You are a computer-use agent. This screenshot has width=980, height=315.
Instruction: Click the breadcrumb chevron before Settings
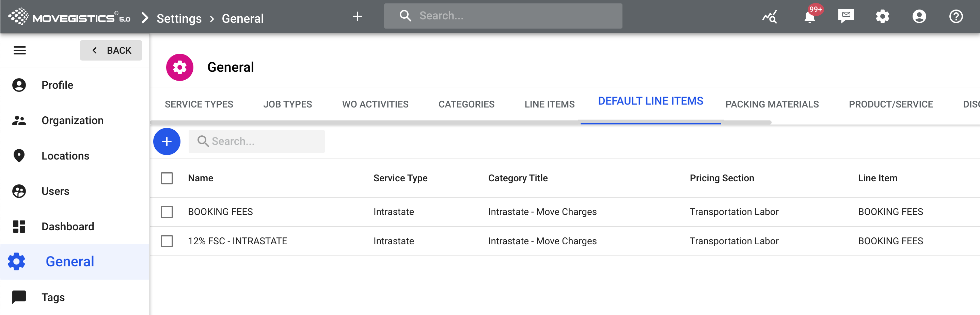pyautogui.click(x=145, y=18)
